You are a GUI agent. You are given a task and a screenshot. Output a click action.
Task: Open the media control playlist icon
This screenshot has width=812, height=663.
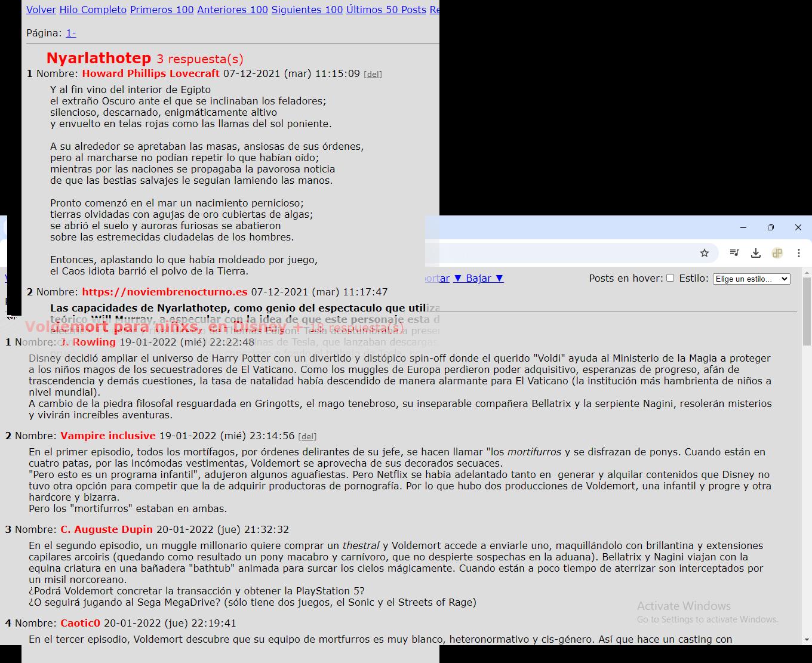point(734,253)
